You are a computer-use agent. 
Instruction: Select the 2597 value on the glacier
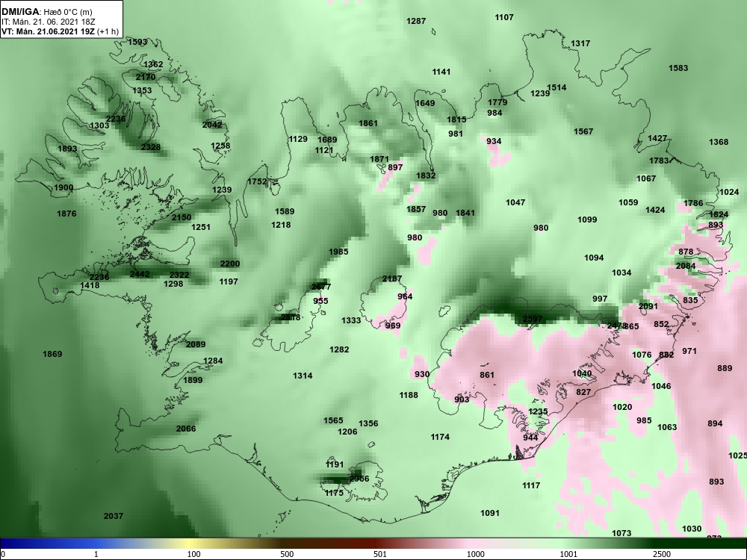pyautogui.click(x=532, y=319)
